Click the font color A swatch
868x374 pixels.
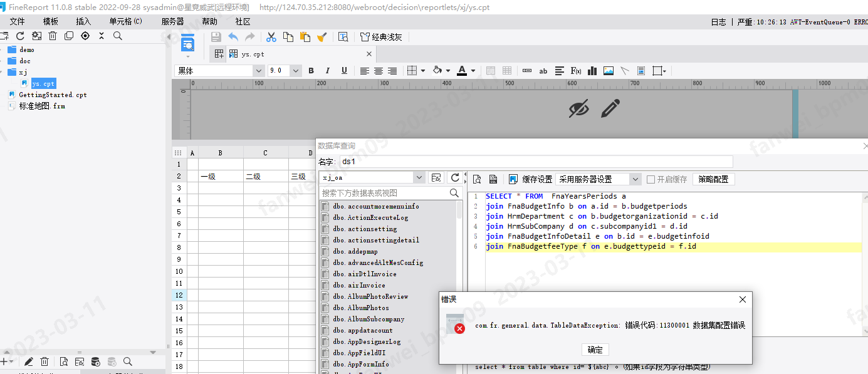(462, 71)
